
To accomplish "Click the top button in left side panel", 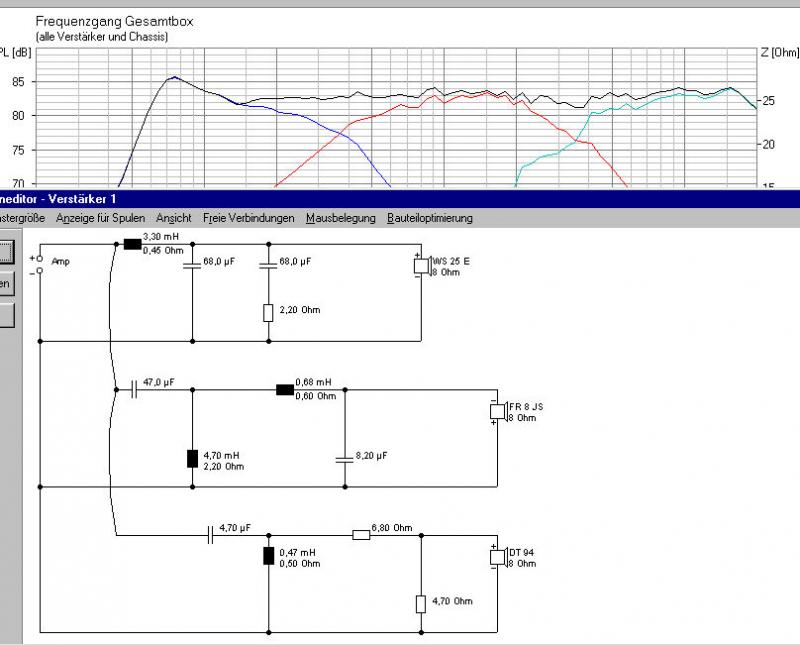I will 7,251.
